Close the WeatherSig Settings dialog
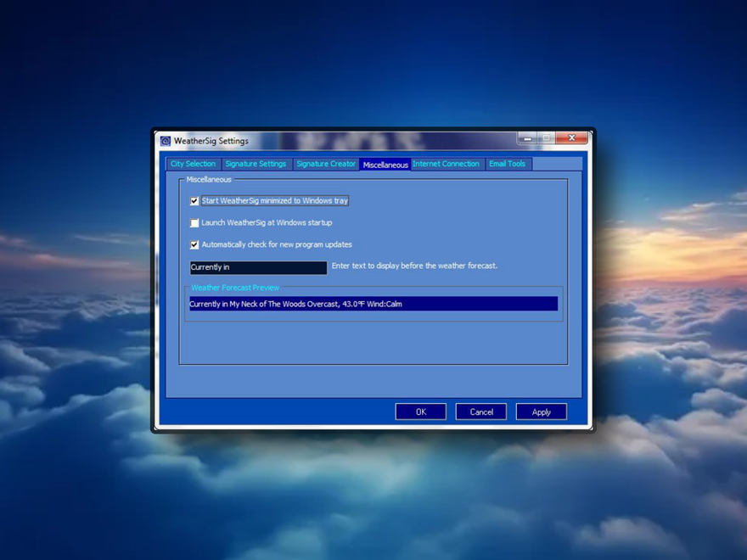 [x=571, y=138]
